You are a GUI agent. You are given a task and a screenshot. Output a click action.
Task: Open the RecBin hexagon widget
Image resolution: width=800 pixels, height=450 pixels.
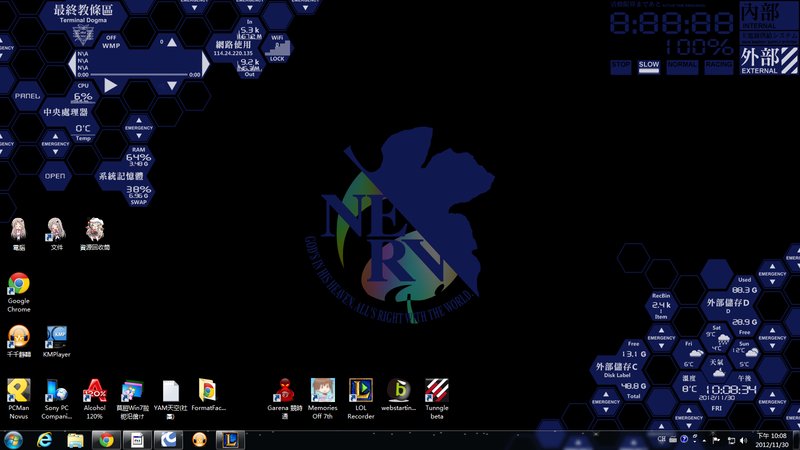661,306
